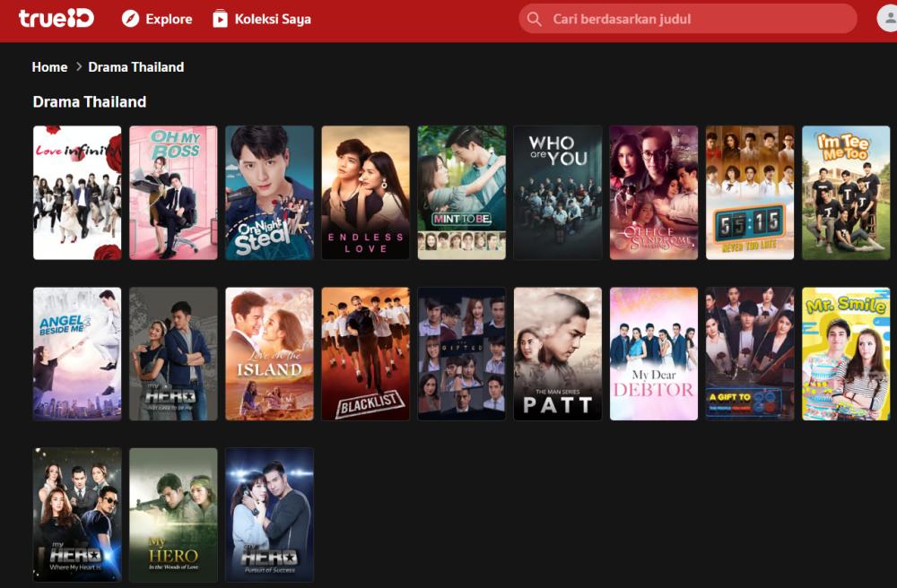Open Angel Beside Me poster
Screen dimensions: 897x588
pyautogui.click(x=77, y=354)
